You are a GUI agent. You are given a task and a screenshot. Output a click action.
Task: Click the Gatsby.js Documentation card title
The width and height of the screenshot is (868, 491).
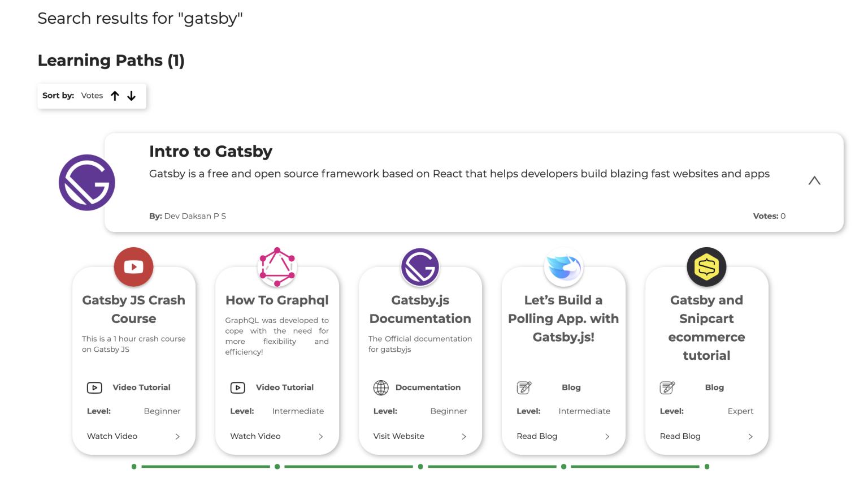pyautogui.click(x=420, y=309)
